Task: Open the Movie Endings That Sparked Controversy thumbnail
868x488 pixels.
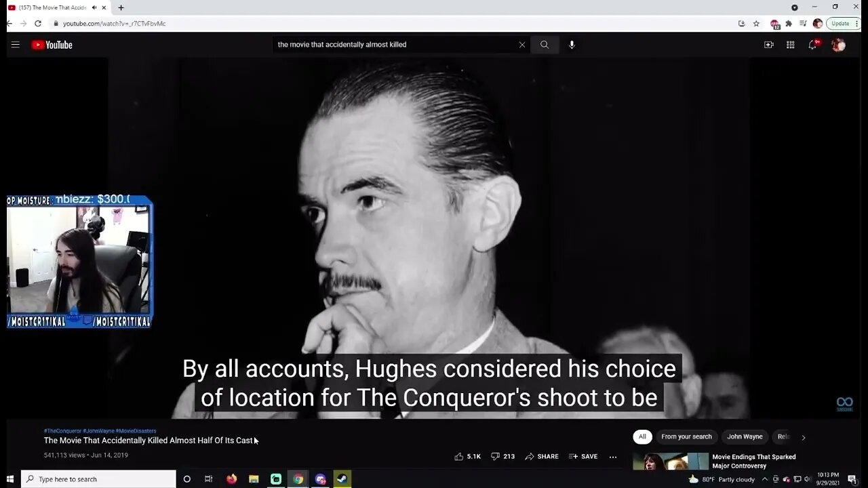Action: [x=671, y=462]
